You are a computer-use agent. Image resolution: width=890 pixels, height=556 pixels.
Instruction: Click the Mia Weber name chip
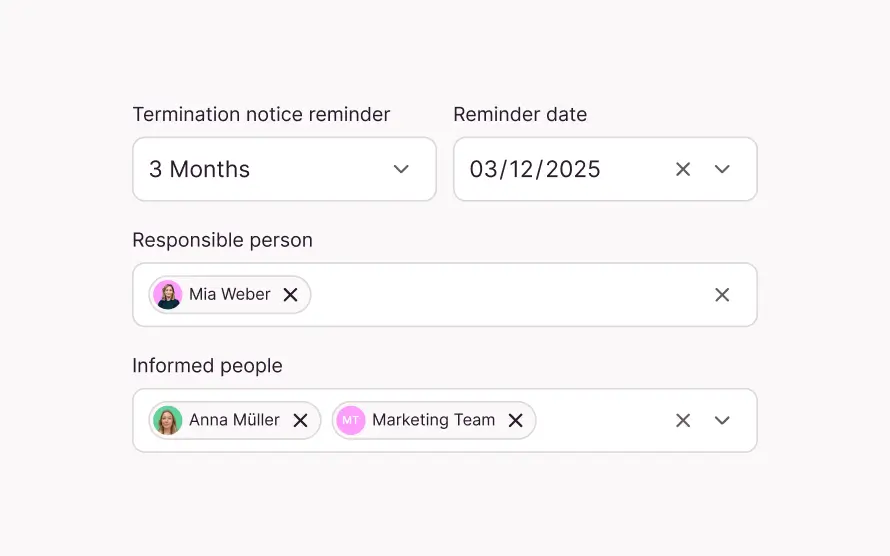pos(230,295)
